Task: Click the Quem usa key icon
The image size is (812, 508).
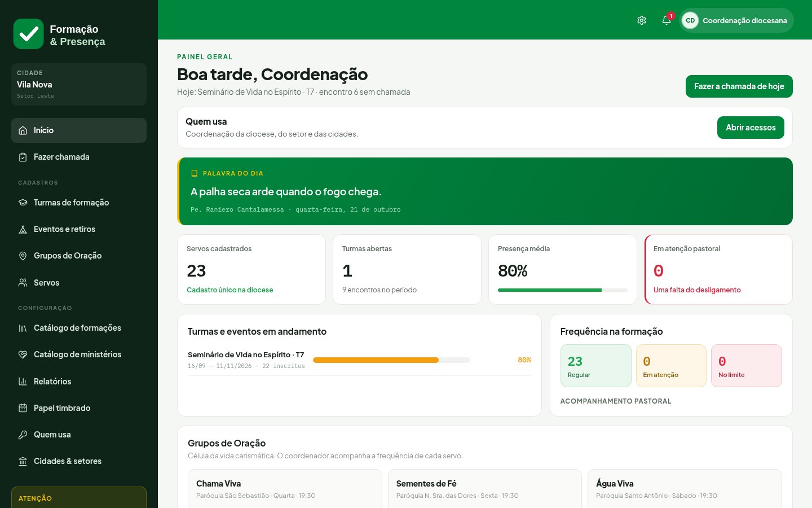Action: click(x=23, y=435)
